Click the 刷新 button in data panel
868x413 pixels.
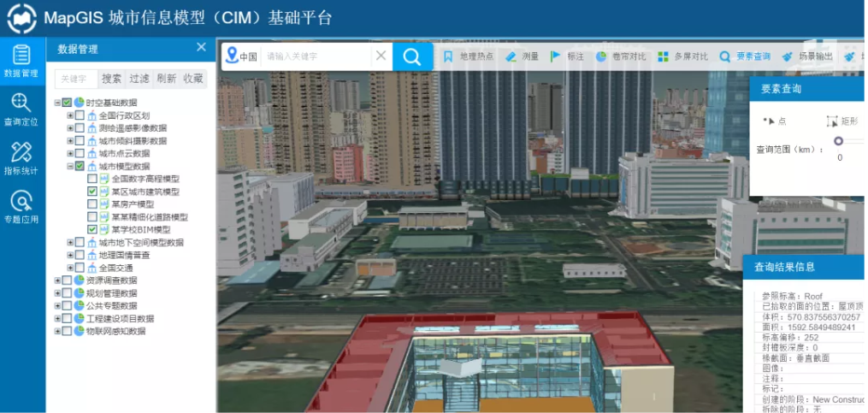point(167,79)
